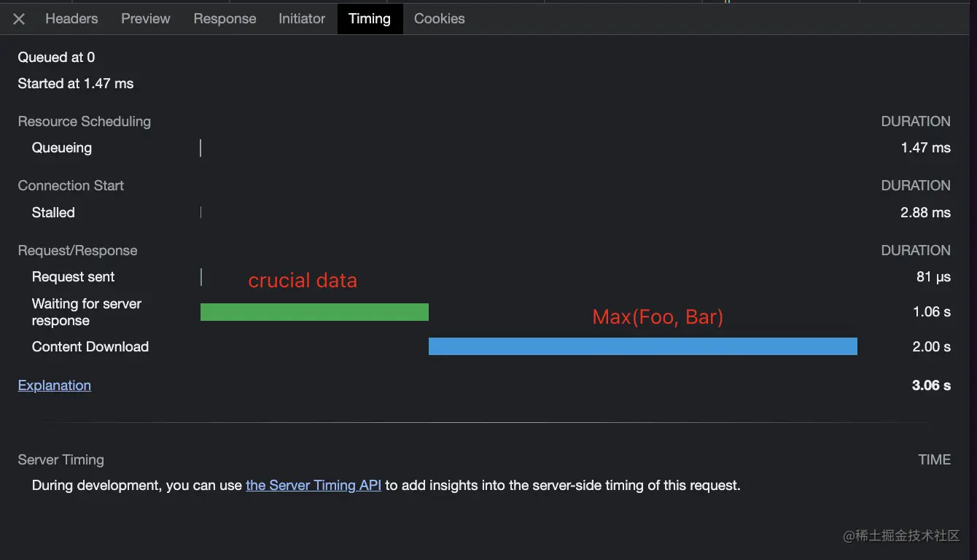The width and height of the screenshot is (977, 560).
Task: Click the 3.06 s total time
Action: tap(931, 386)
